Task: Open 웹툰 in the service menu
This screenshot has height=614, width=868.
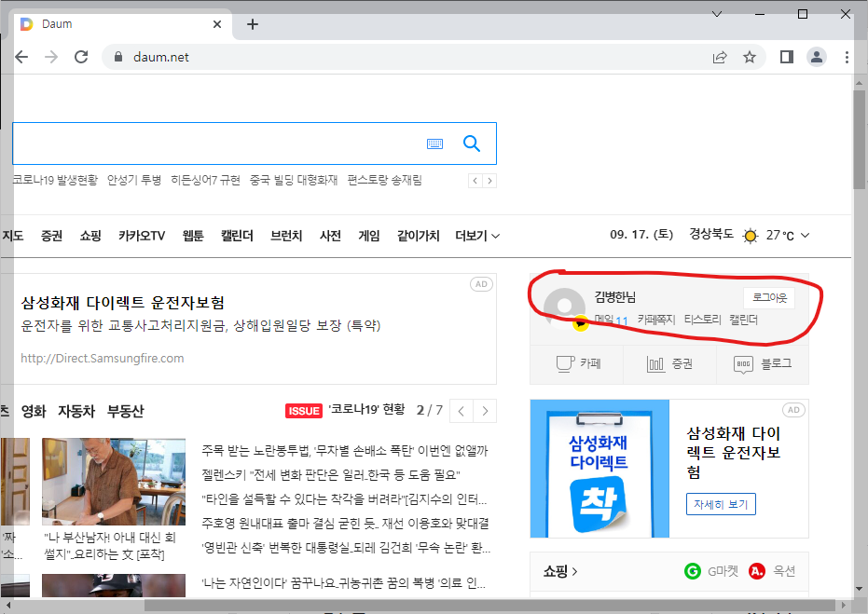Action: pyautogui.click(x=193, y=236)
